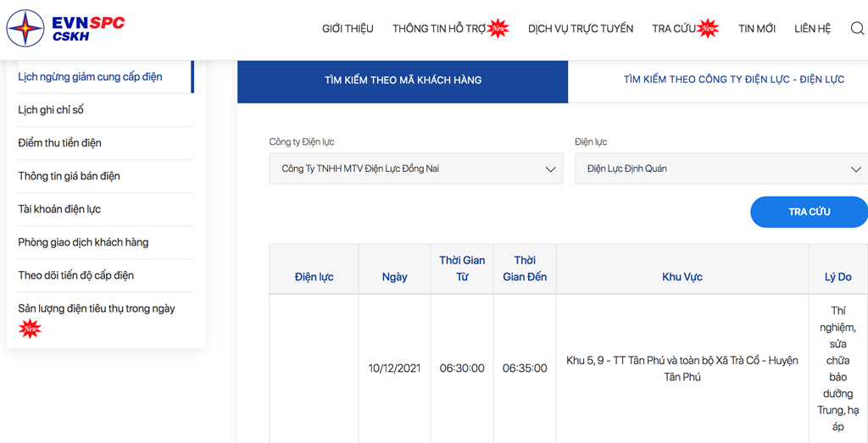Click the New badge beside Thông tin hỗ trợ
Image resolution: width=868 pixels, height=443 pixels.
[x=498, y=28]
